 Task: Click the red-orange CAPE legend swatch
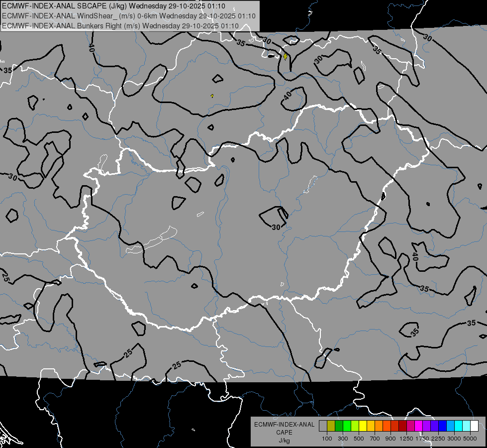point(387,426)
